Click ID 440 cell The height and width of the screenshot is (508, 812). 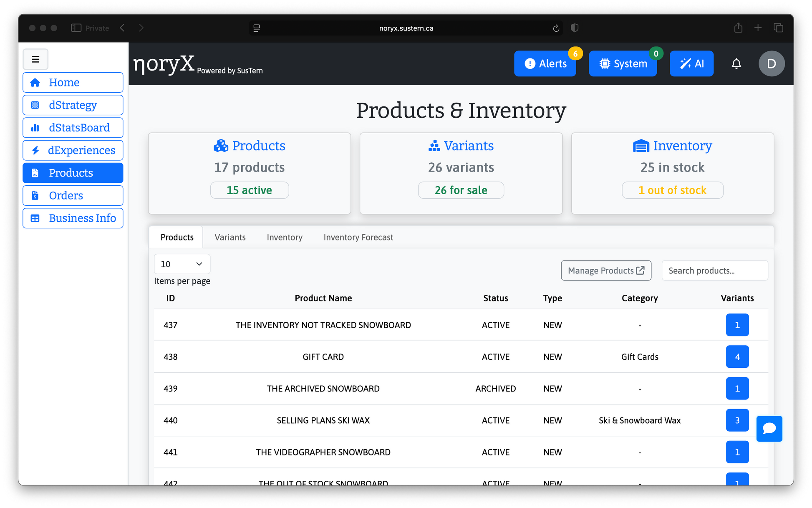point(171,420)
